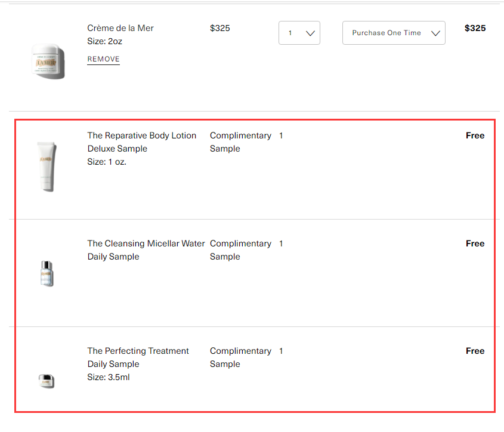Click the Size: 1 oz. text

point(107,162)
